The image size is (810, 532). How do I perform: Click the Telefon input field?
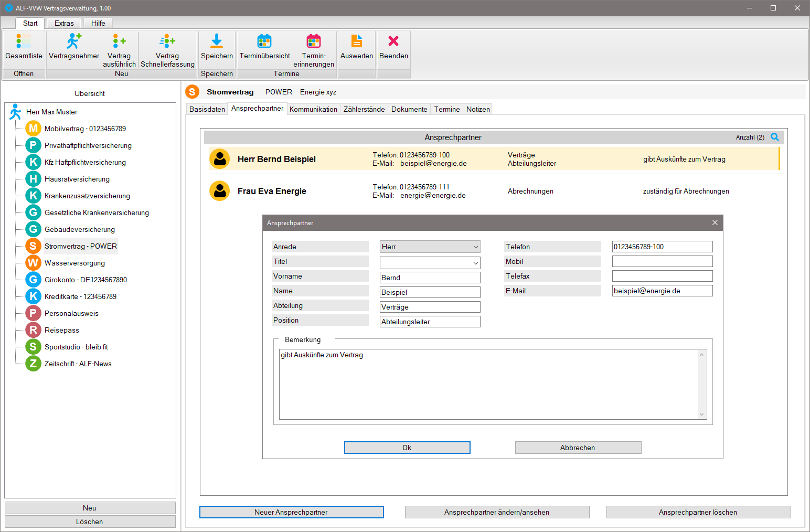(663, 247)
